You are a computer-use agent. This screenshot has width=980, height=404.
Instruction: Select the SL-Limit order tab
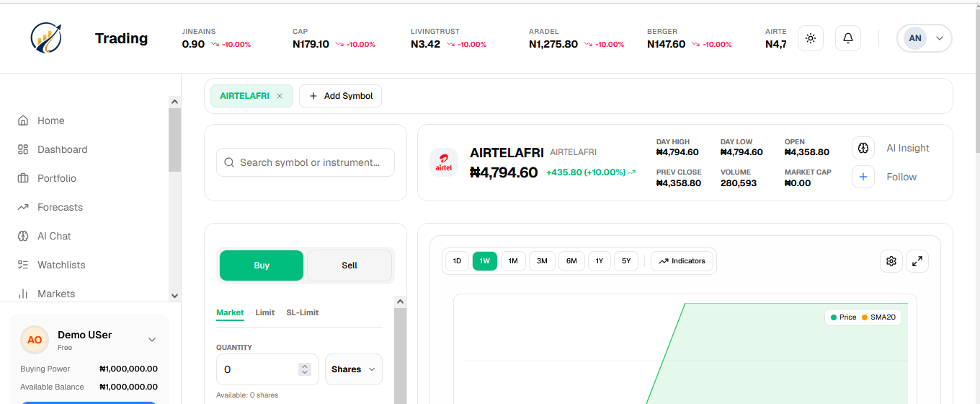pos(303,312)
